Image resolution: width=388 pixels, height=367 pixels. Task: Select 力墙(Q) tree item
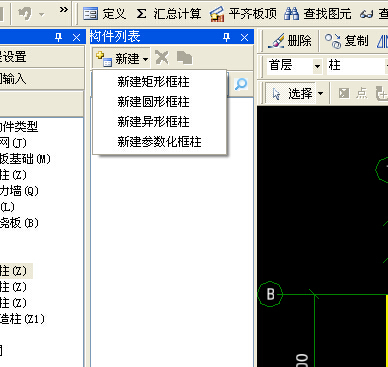19,191
